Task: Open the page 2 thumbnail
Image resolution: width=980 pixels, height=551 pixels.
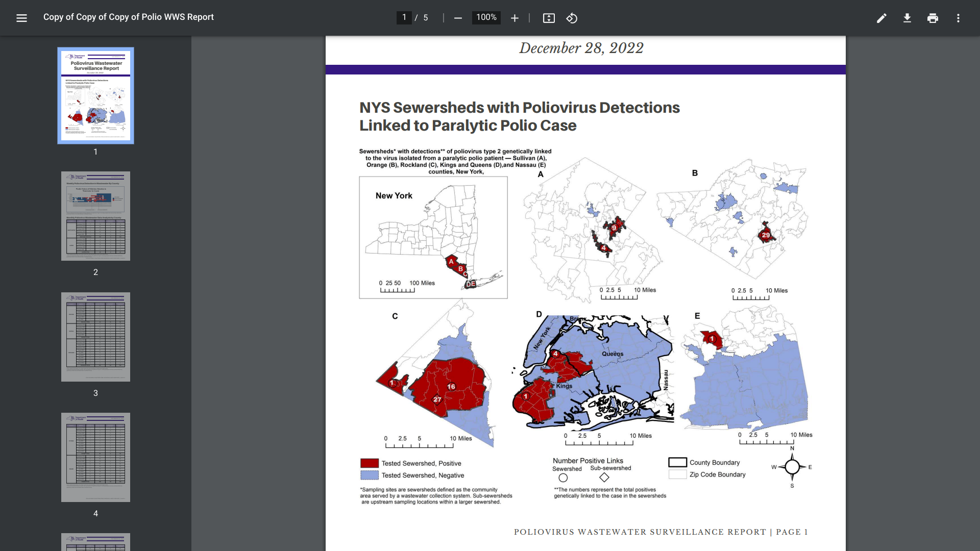Action: [x=95, y=216]
